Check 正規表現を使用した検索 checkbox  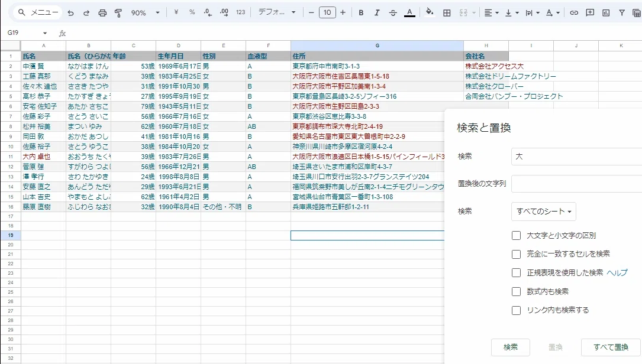(x=517, y=273)
